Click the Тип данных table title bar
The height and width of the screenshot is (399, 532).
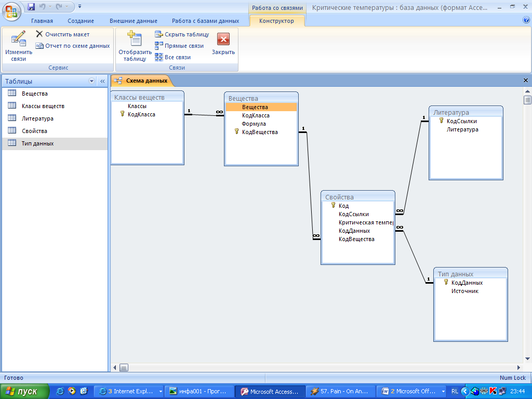tap(471, 273)
